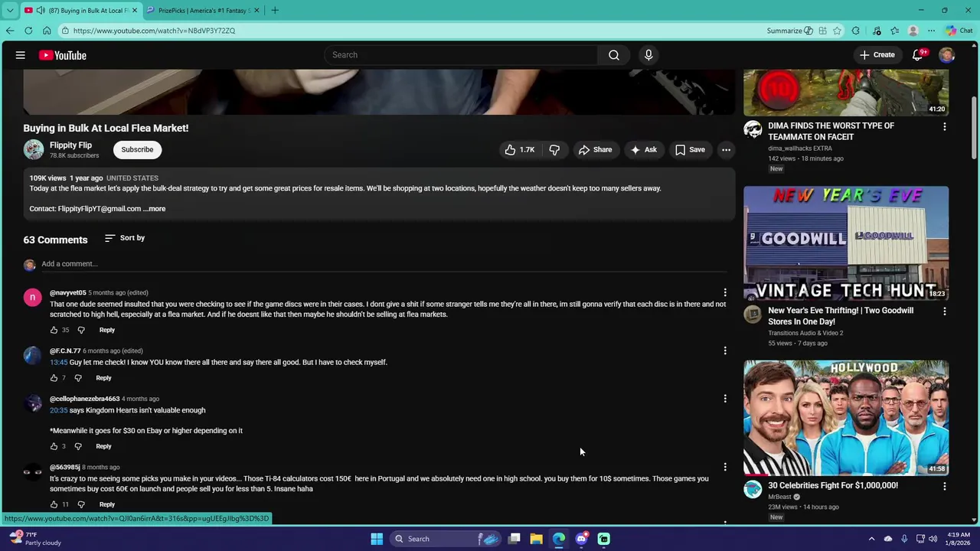Open the Flippity Flip channel name link

tap(70, 145)
